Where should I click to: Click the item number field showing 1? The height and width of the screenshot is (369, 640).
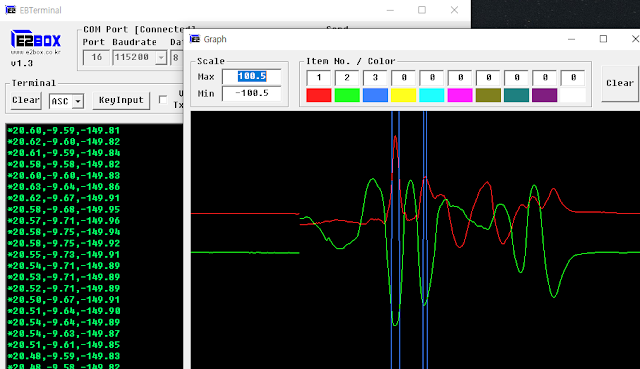point(319,78)
